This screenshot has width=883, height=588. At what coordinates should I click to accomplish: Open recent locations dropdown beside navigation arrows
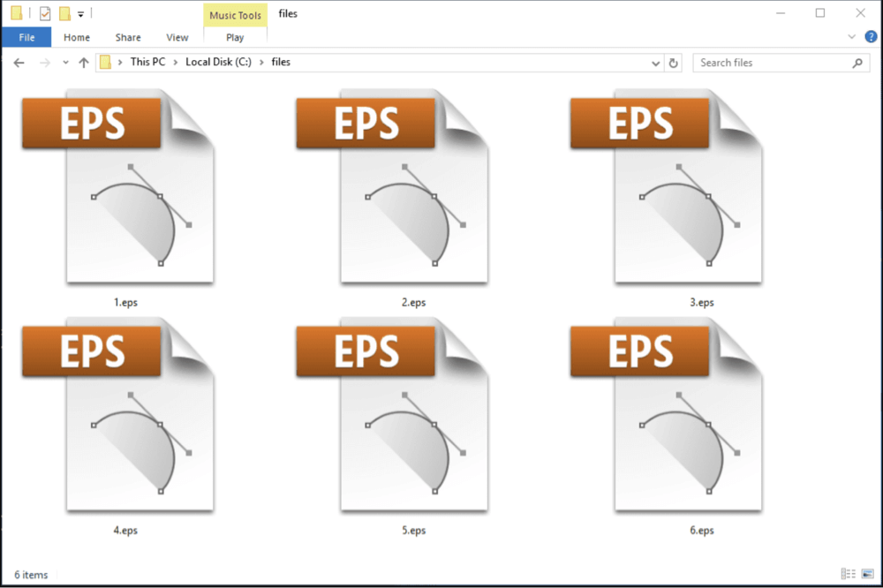65,63
